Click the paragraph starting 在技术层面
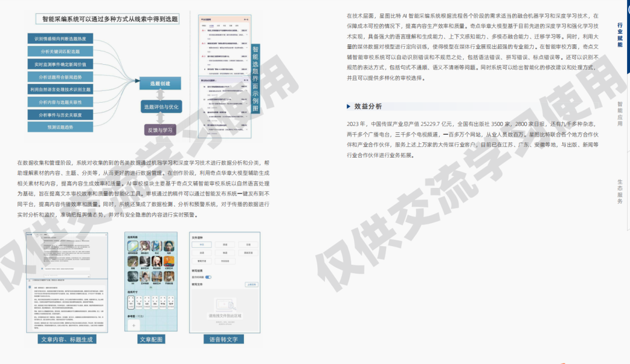630x364 pixels. tap(473, 47)
